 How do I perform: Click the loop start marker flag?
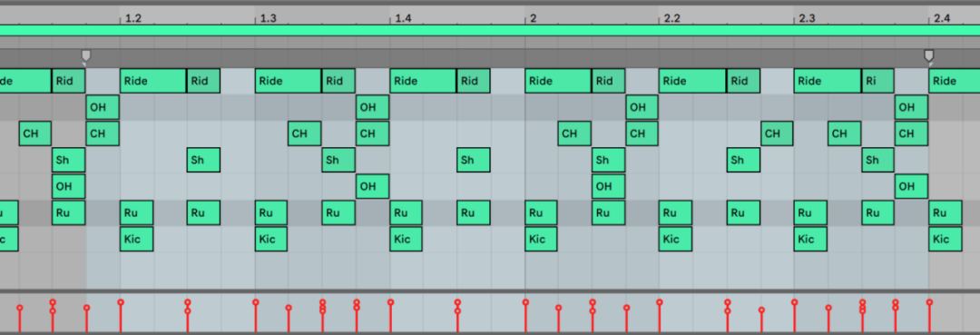[x=86, y=57]
